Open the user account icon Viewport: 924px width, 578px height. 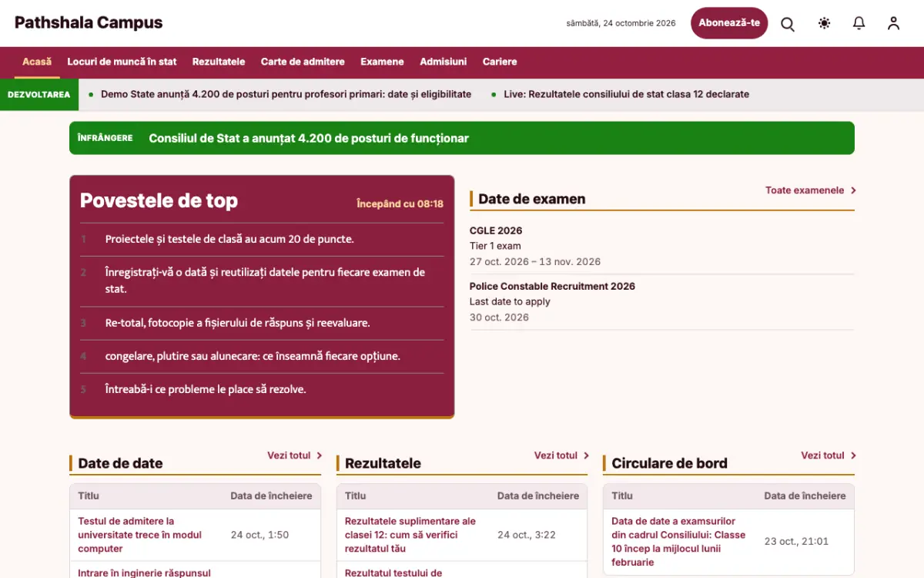(x=893, y=23)
